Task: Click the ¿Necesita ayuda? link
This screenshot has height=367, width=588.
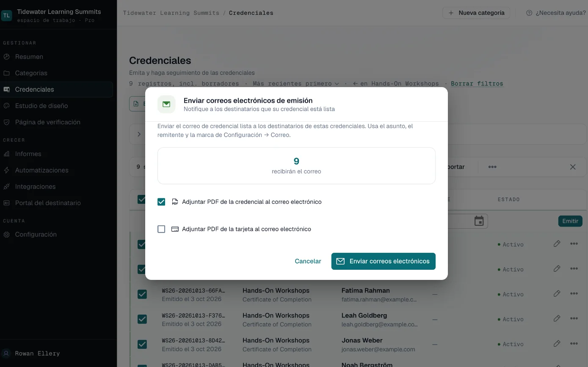Action: pos(556,13)
